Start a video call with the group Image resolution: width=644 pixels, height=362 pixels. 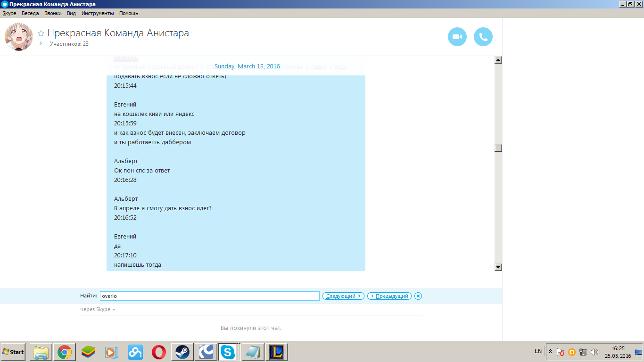[x=457, y=37]
